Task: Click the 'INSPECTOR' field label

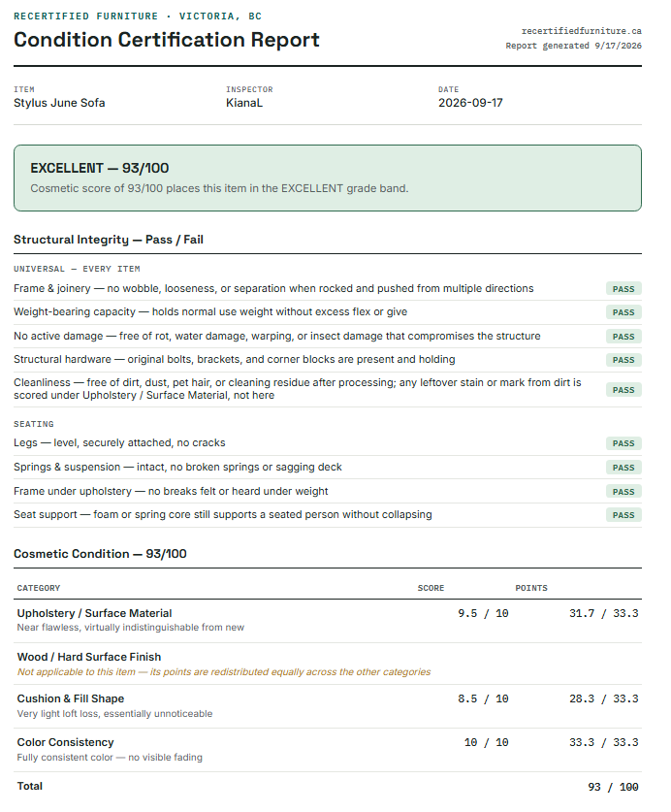Action: tap(249, 89)
